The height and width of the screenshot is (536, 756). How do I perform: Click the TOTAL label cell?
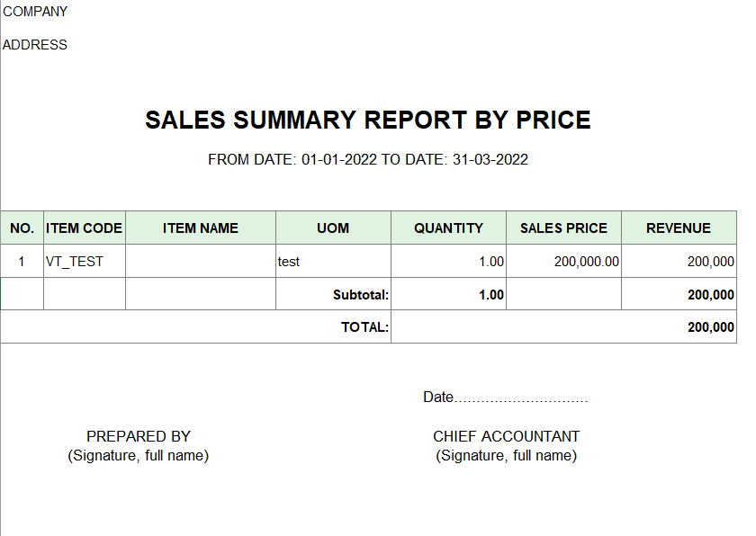point(196,327)
